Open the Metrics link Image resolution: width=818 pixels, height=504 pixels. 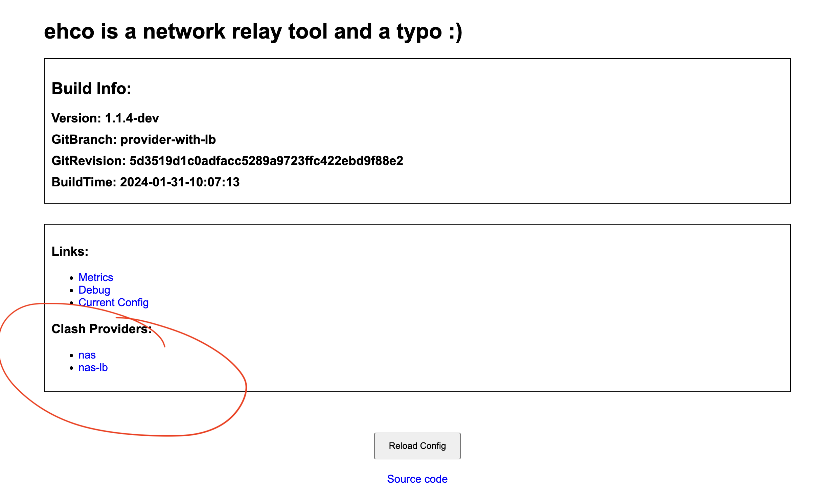96,277
